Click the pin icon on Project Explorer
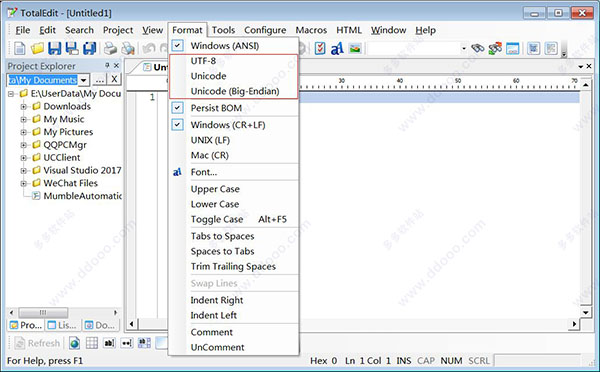Viewport: 600px width, 372px height. [107, 65]
